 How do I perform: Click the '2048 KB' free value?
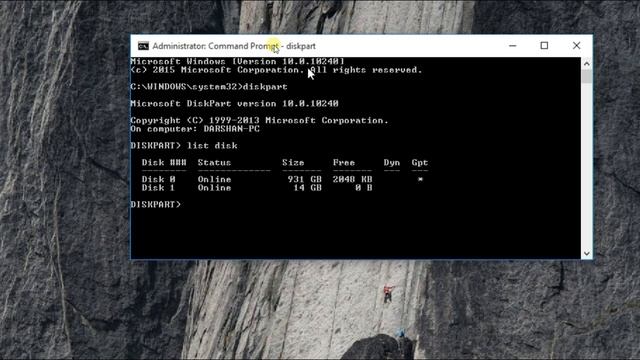pyautogui.click(x=352, y=179)
